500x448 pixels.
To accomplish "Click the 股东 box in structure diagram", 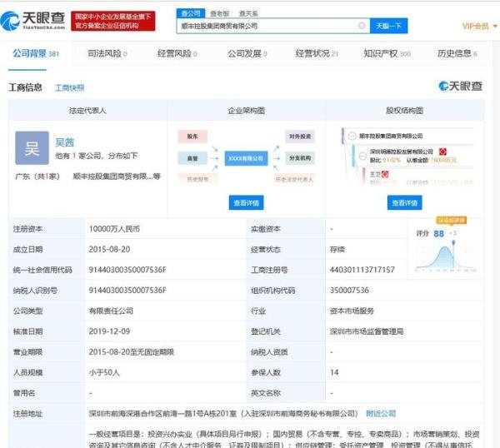I will tap(192, 137).
